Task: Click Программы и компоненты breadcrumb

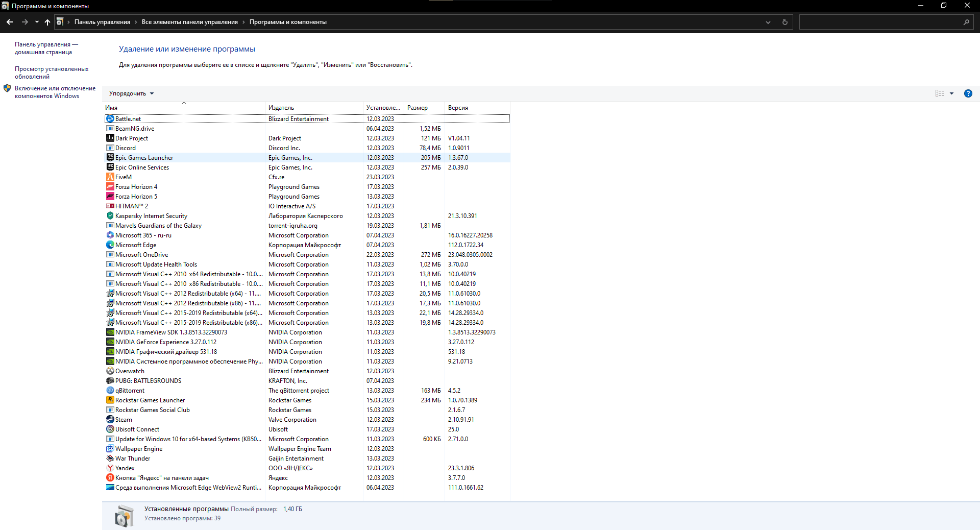Action: tap(288, 22)
